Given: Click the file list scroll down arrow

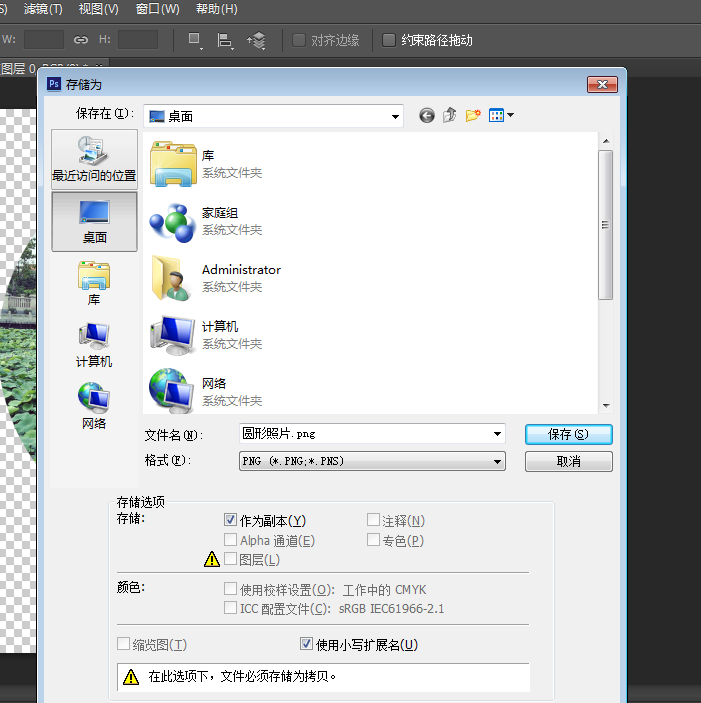Looking at the screenshot, I should 606,406.
